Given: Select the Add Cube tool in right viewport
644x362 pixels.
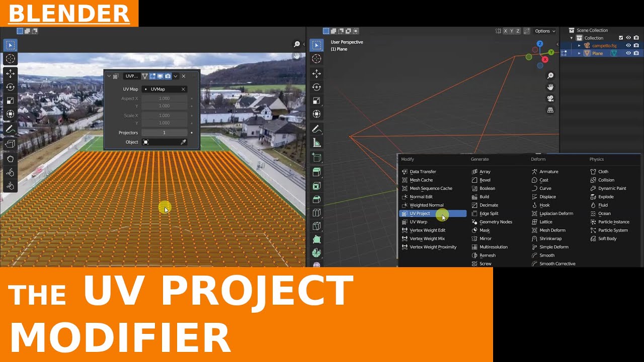Looking at the screenshot, I should click(x=316, y=158).
